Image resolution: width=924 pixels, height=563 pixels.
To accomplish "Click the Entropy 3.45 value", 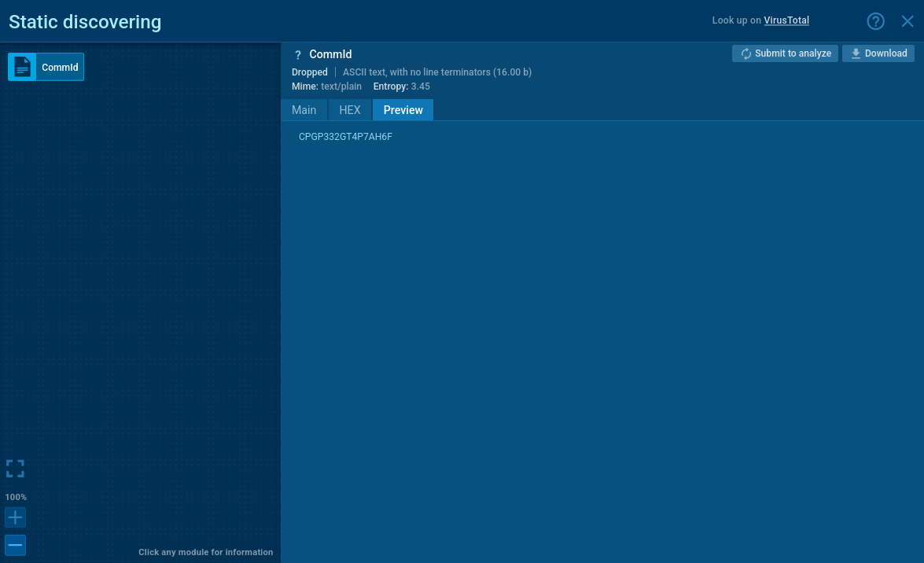I will (x=420, y=86).
